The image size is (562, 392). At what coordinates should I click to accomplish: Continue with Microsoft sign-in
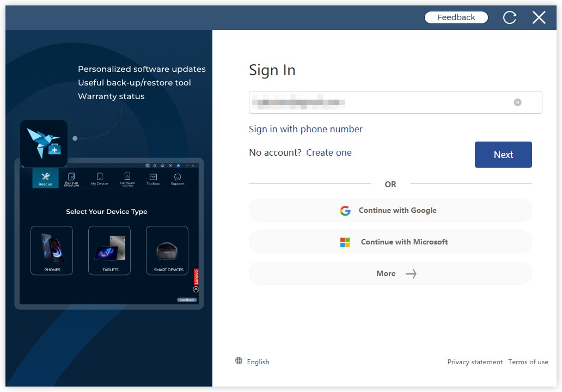(x=390, y=242)
